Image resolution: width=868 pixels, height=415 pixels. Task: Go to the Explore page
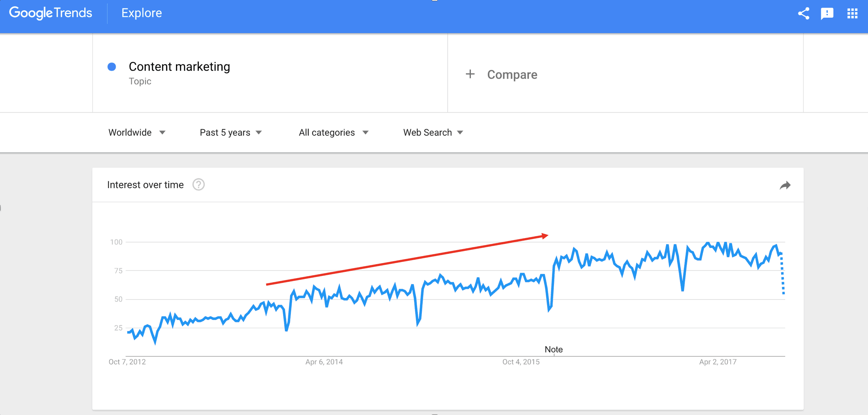142,13
